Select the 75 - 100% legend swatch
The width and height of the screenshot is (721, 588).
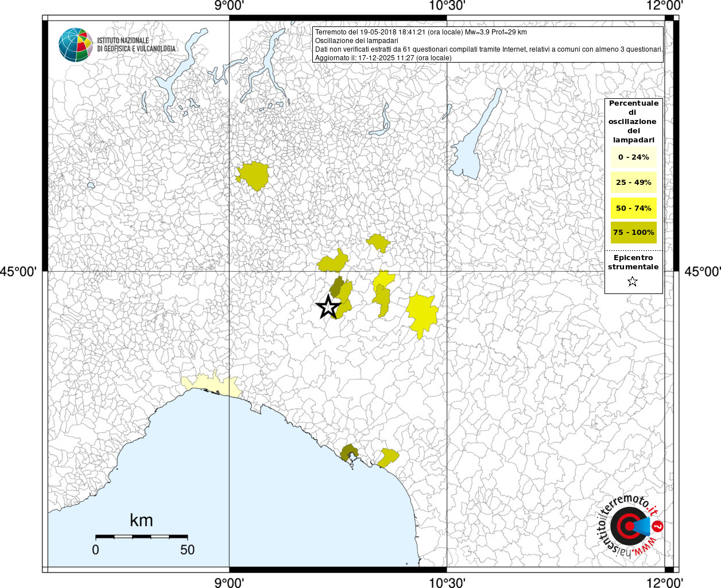633,233
